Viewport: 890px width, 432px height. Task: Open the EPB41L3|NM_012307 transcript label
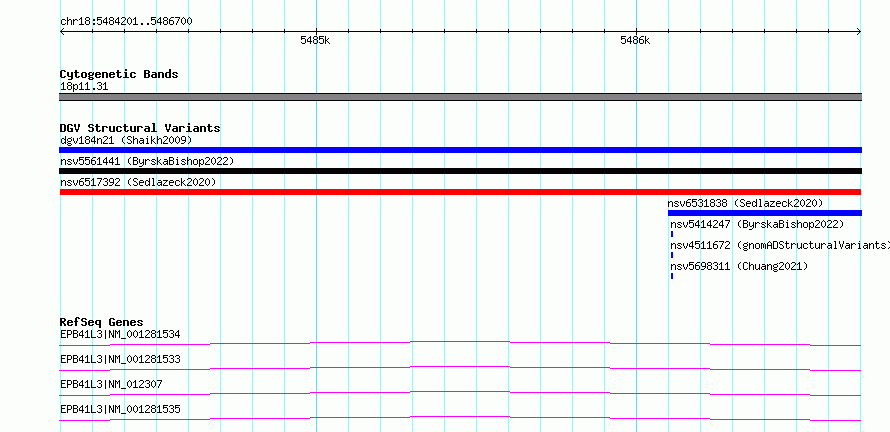(x=111, y=384)
